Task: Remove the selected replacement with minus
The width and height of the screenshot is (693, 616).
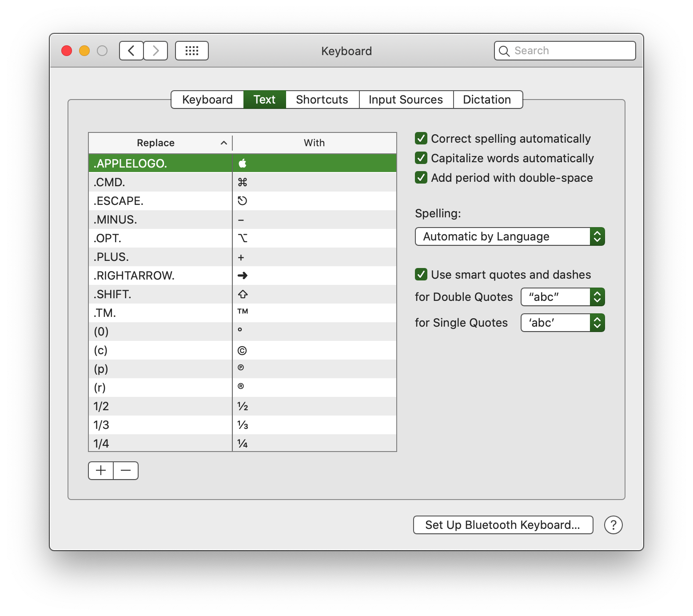Action: tap(126, 471)
